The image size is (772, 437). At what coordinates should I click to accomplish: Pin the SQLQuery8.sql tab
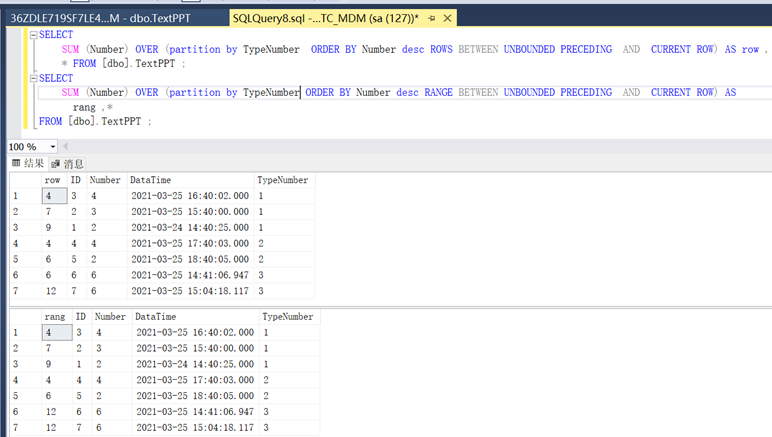click(432, 18)
